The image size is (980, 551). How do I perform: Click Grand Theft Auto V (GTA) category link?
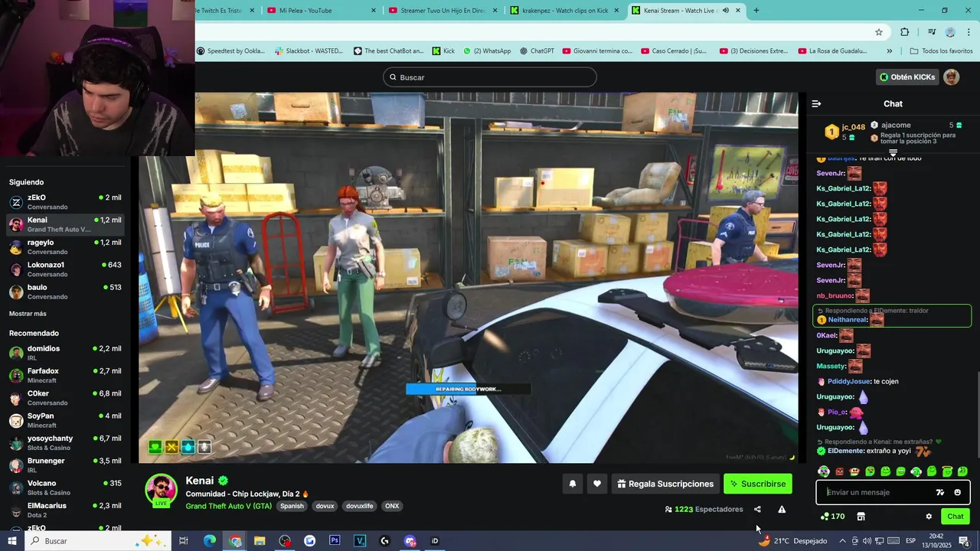point(228,506)
